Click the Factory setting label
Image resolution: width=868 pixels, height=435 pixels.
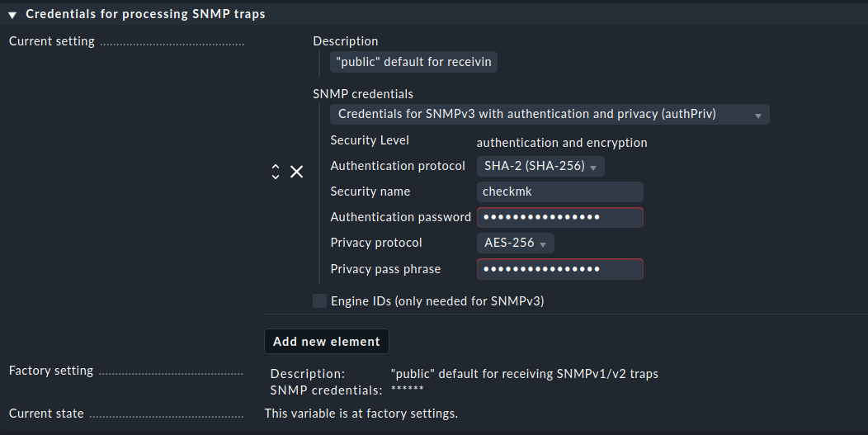coord(51,371)
